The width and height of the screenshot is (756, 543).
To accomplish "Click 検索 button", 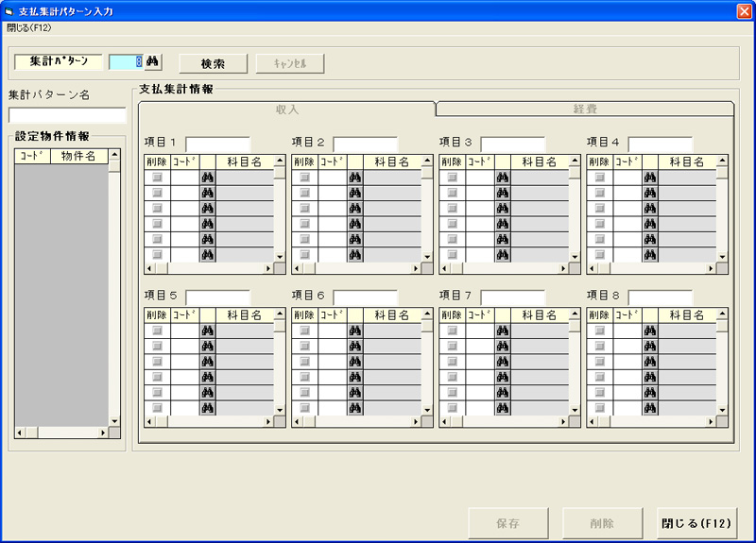I will click(x=214, y=63).
